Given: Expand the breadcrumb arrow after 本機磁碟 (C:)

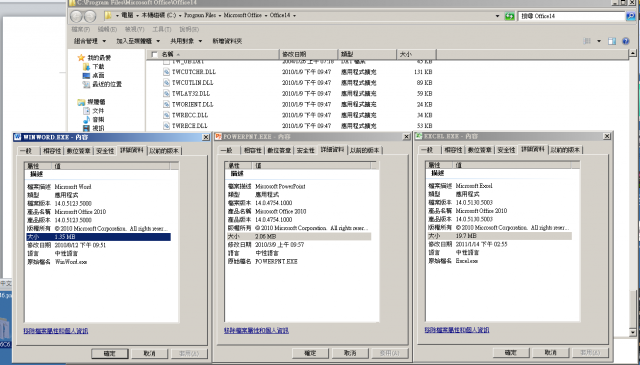Looking at the screenshot, I should point(180,16).
